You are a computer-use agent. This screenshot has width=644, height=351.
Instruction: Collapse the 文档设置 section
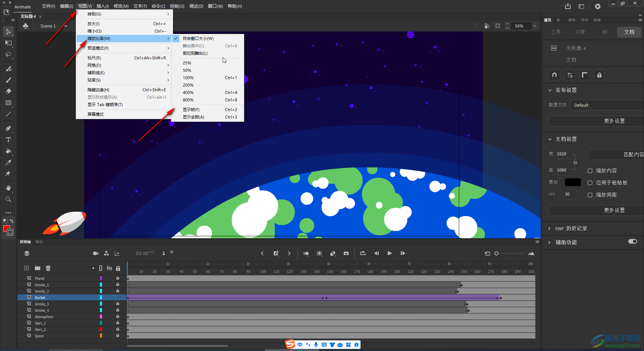[550, 139]
